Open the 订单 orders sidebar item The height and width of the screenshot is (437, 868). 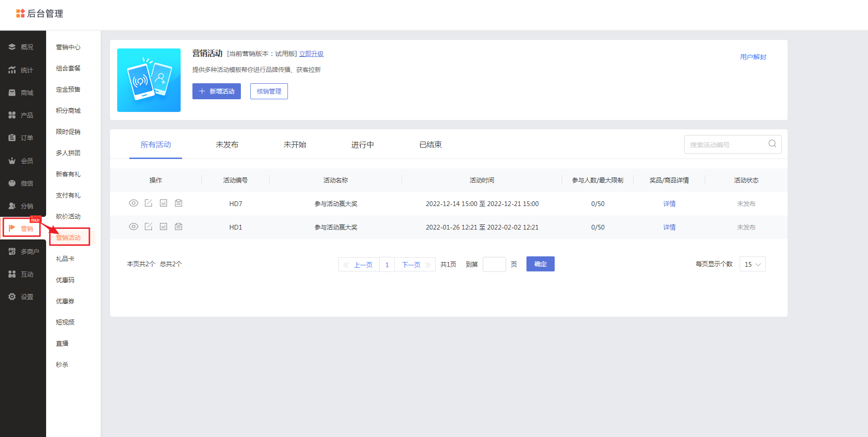22,138
